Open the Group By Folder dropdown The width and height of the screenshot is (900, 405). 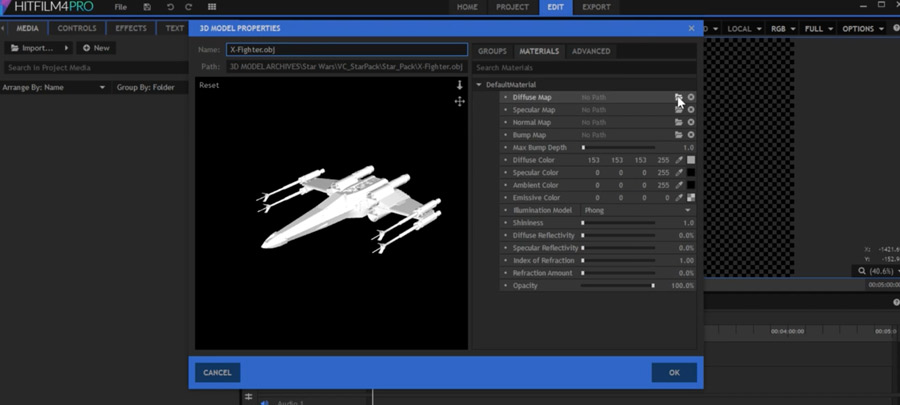(150, 88)
